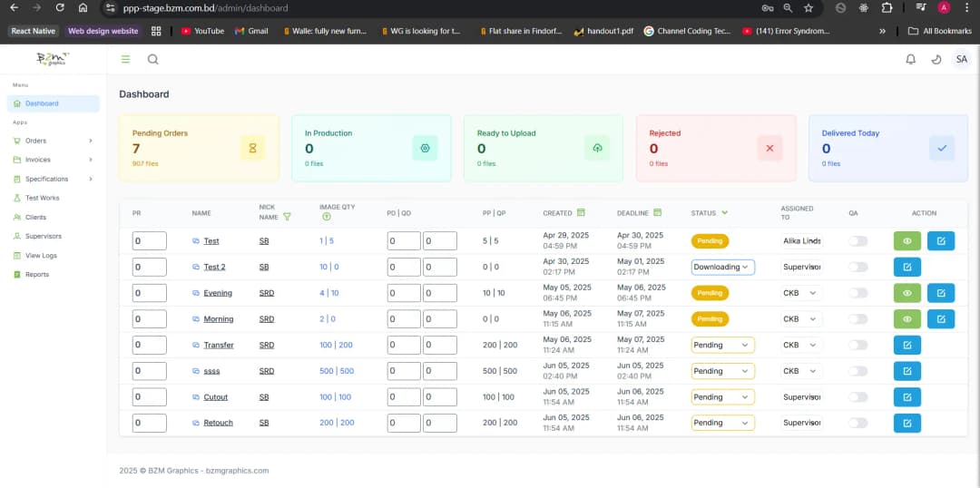The width and height of the screenshot is (980, 488).
Task: Toggle QA switch for Cutout order
Action: 857,396
